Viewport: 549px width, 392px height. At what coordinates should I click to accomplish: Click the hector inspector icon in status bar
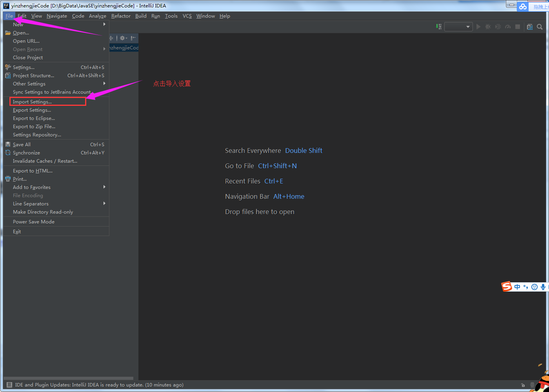pyautogui.click(x=532, y=385)
